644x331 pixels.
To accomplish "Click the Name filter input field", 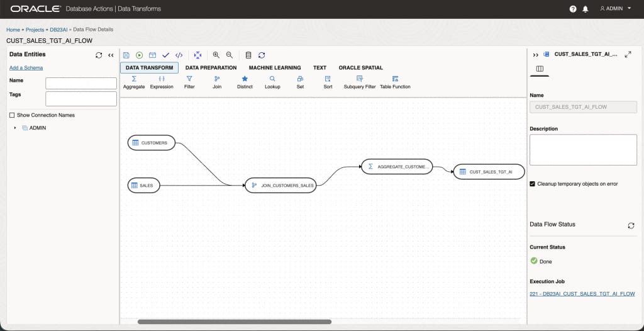I will coord(81,84).
